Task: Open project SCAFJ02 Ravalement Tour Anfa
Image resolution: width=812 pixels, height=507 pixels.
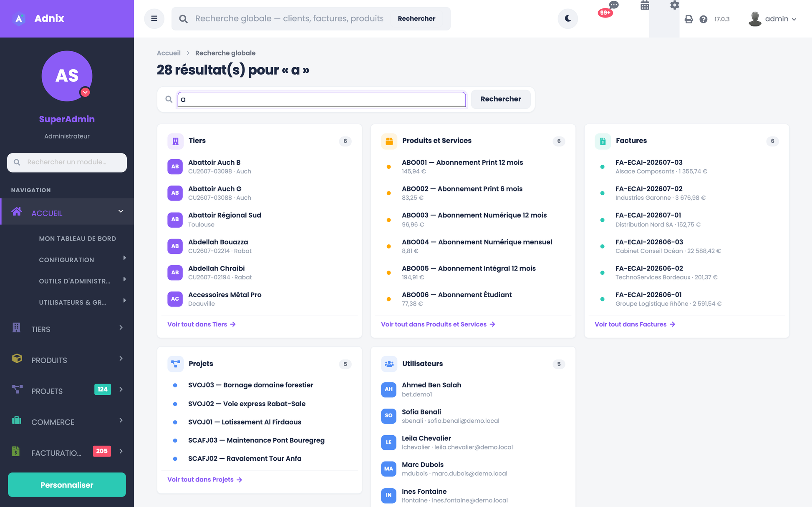Action: 260,459
